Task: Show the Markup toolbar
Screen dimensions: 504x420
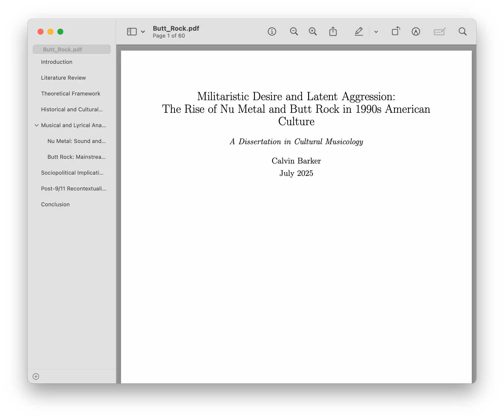Action: tap(416, 32)
